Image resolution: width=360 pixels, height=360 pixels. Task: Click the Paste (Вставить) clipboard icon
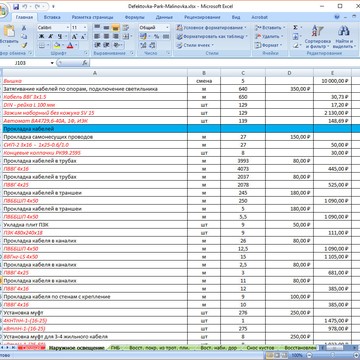tap(9, 32)
